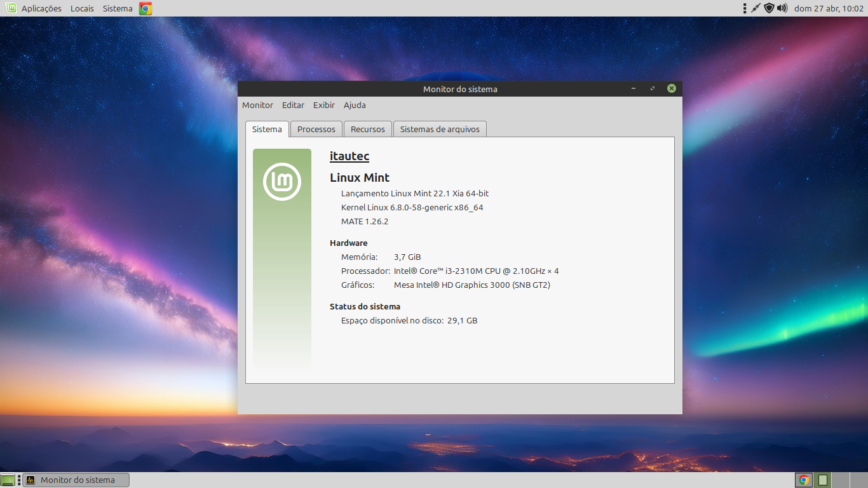Click the 29,1 GB disk space value
868x488 pixels.
[x=463, y=320]
